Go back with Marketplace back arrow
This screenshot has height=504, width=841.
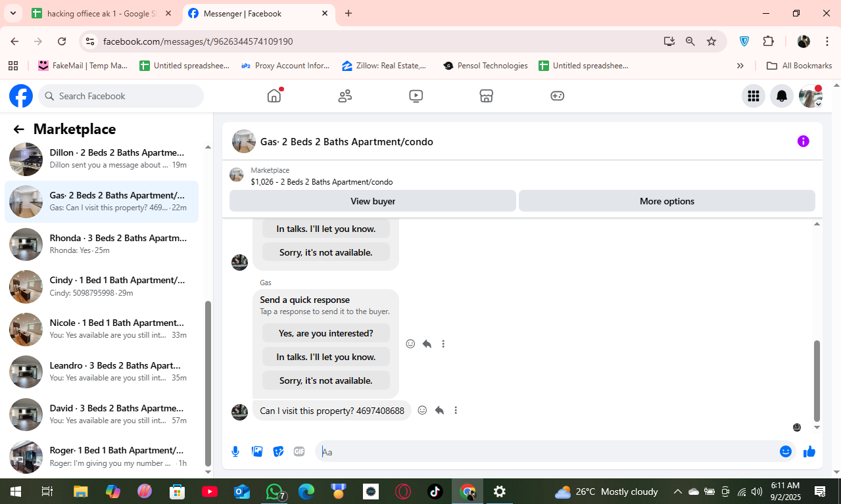click(x=18, y=129)
